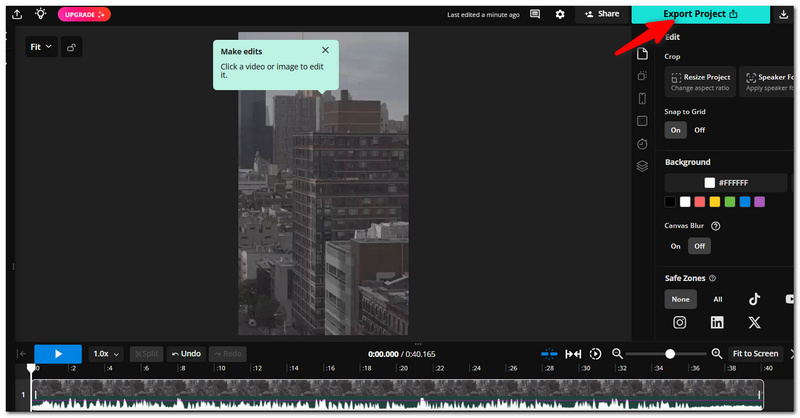Pick the purple background swatch
This screenshot has width=800, height=418.
(760, 202)
